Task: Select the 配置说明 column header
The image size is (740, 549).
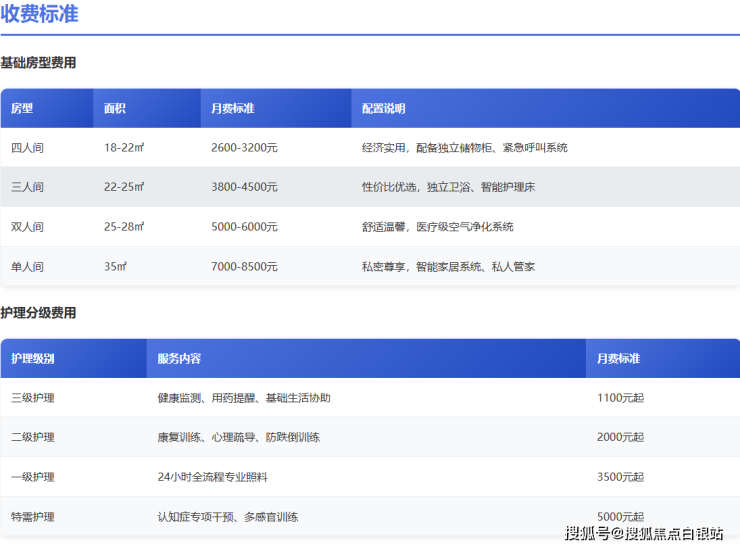Action: pyautogui.click(x=383, y=108)
